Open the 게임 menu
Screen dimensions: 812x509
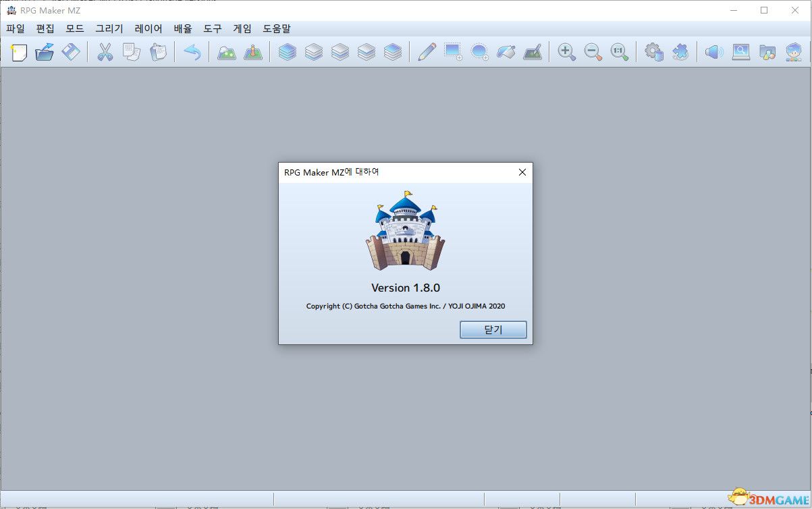tap(242, 28)
